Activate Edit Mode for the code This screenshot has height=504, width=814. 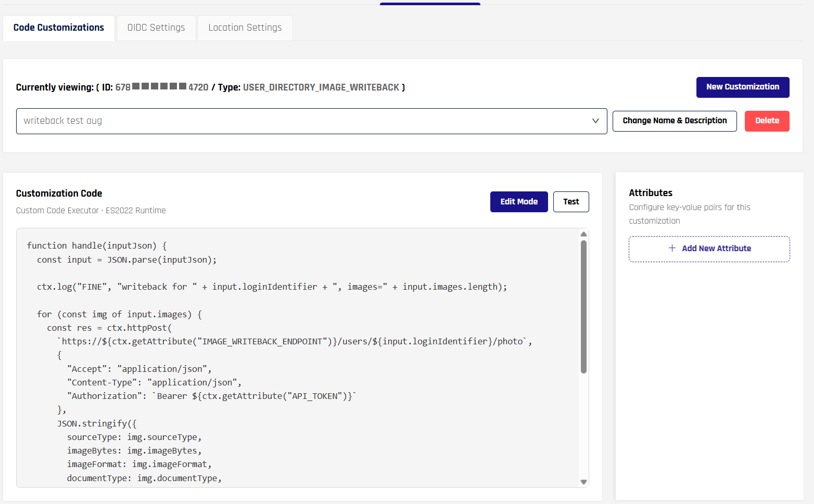[519, 202]
